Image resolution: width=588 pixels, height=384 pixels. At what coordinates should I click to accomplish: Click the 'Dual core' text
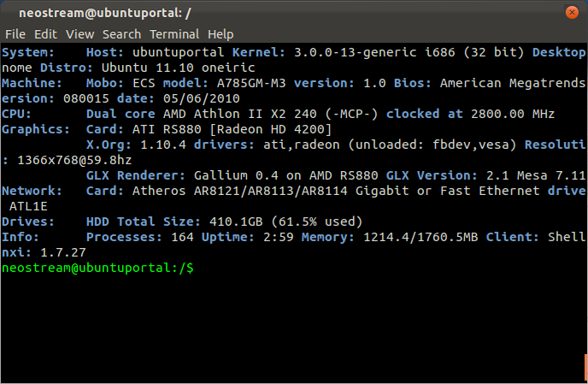pyautogui.click(x=121, y=114)
